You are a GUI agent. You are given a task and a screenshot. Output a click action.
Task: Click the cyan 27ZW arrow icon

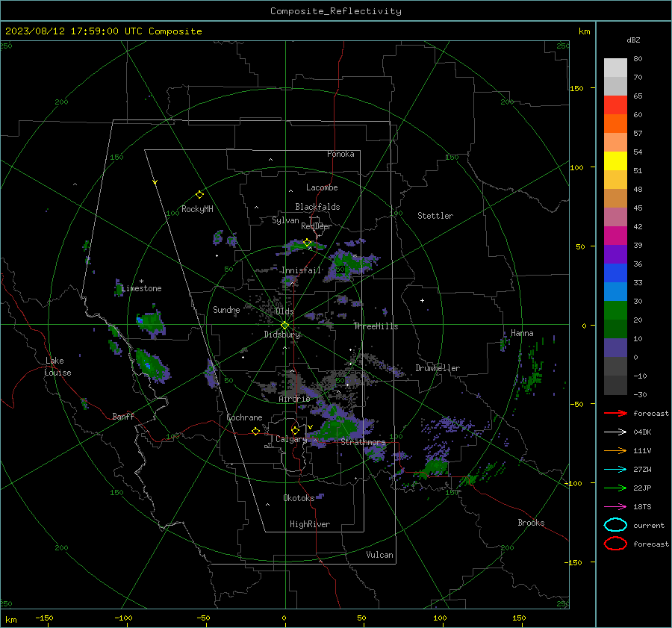tap(615, 470)
